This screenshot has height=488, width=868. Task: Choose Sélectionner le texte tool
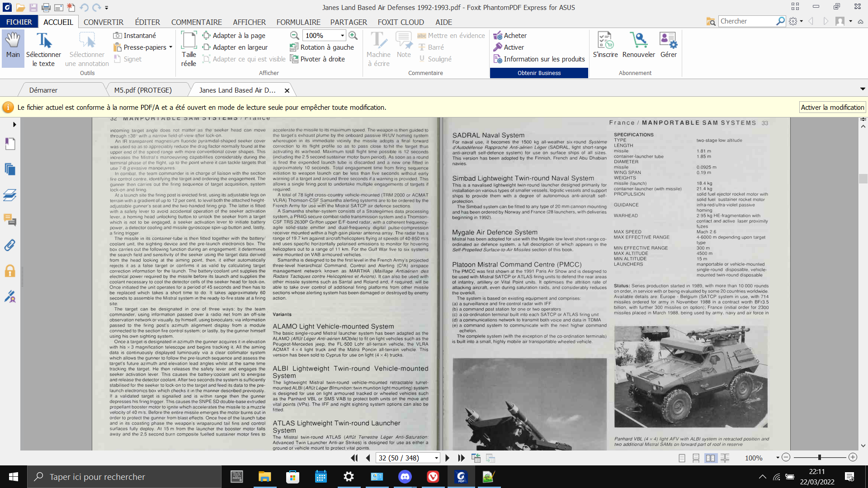[43, 49]
